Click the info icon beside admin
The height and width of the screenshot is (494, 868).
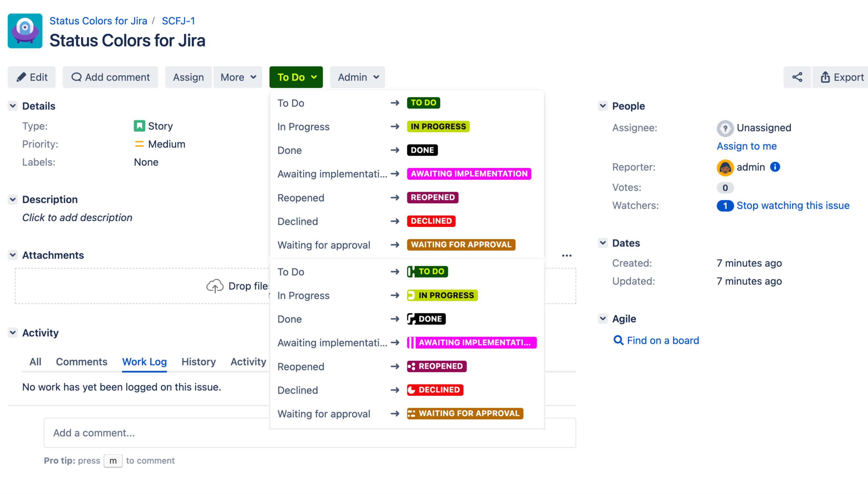point(775,167)
